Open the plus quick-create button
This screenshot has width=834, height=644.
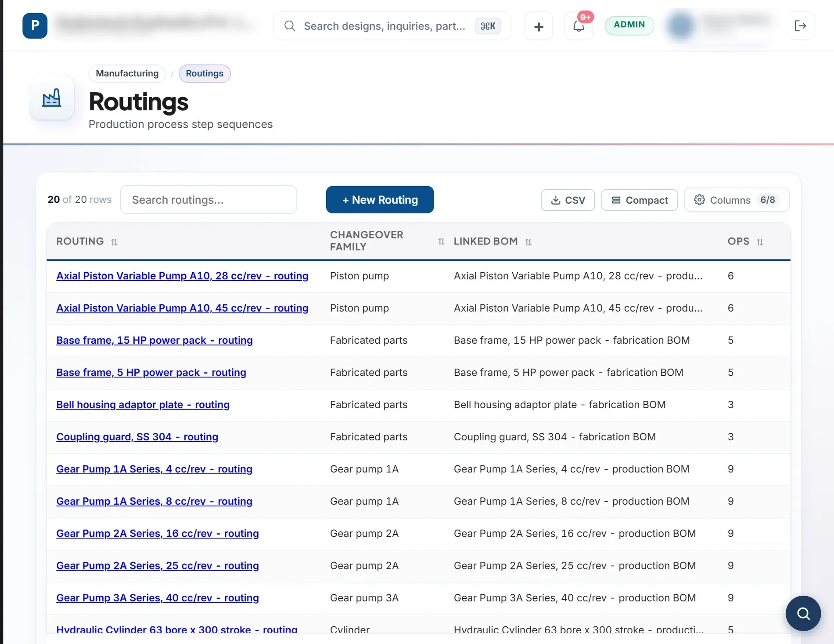(539, 26)
